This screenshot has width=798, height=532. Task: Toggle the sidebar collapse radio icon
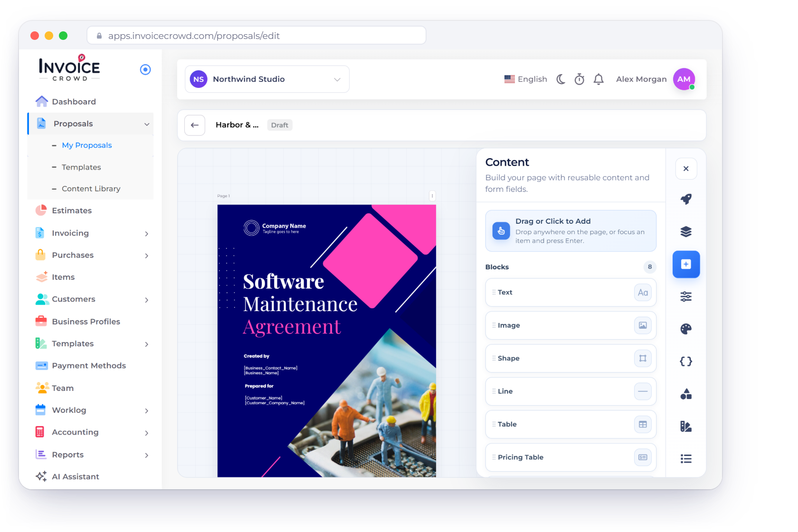[x=145, y=70]
